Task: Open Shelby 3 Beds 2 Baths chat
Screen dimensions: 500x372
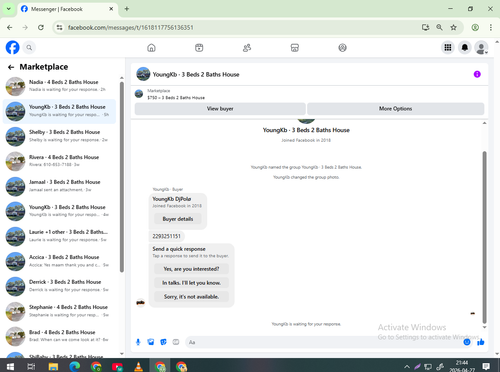Action: pos(59,136)
